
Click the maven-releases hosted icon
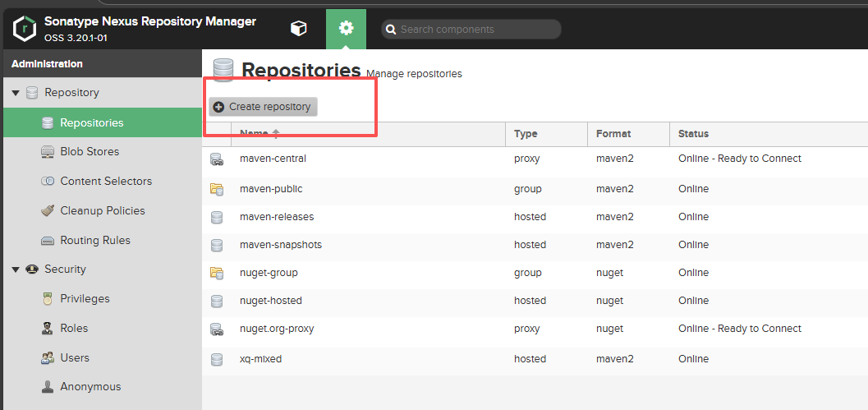coord(217,217)
